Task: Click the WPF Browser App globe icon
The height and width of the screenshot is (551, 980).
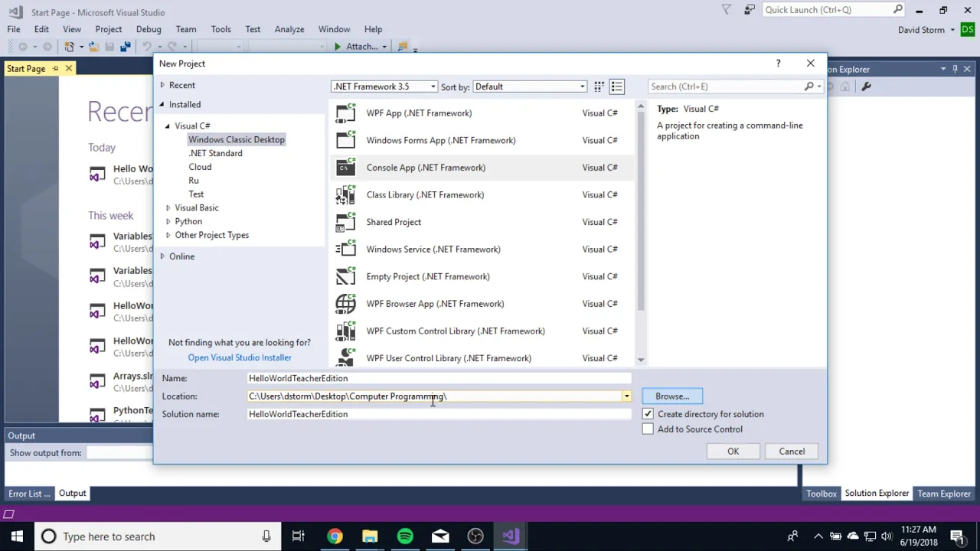Action: (345, 304)
